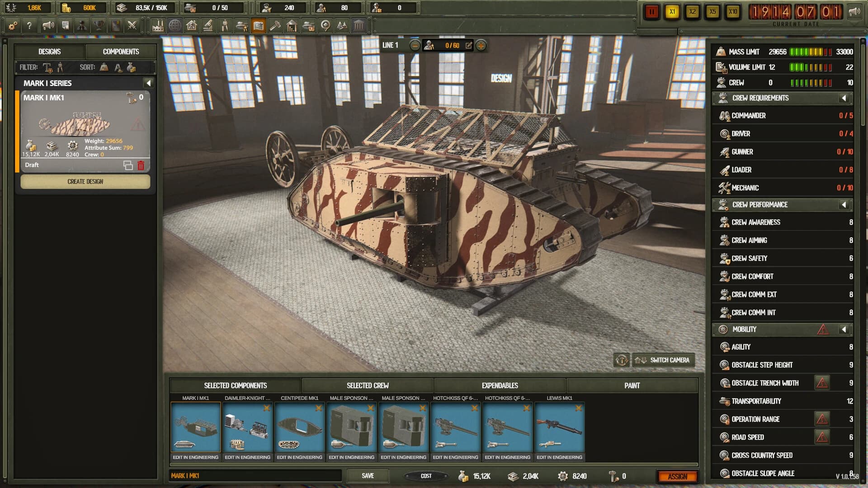
Task: Collapse the Mark I Series panel
Action: click(148, 83)
